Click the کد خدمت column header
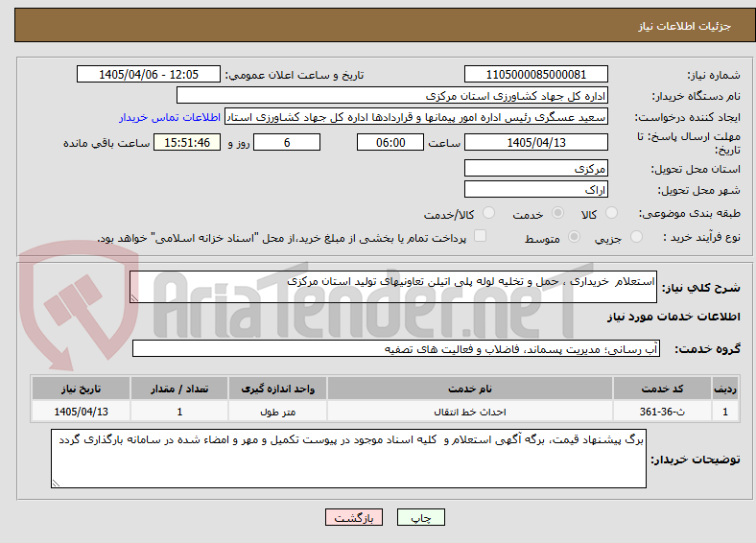The height and width of the screenshot is (543, 756). [662, 389]
